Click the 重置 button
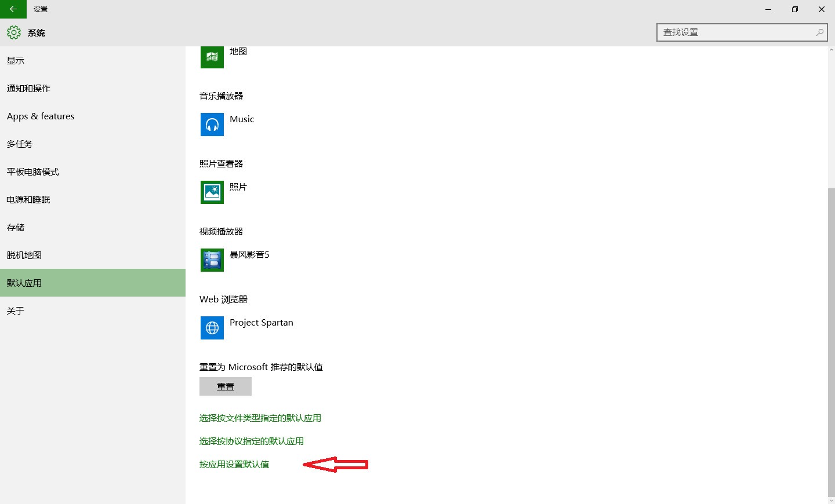The image size is (835, 504). [x=226, y=386]
